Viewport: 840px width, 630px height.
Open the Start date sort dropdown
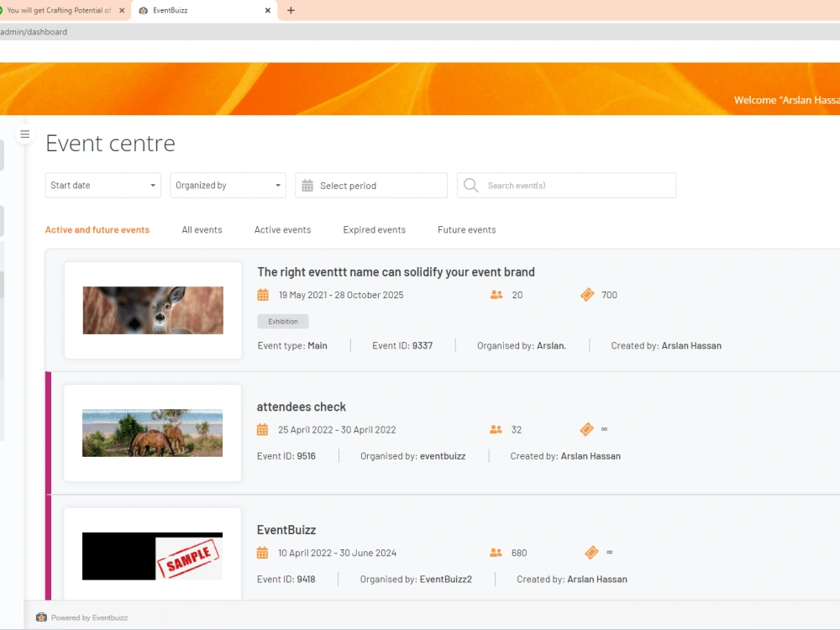pyautogui.click(x=102, y=186)
